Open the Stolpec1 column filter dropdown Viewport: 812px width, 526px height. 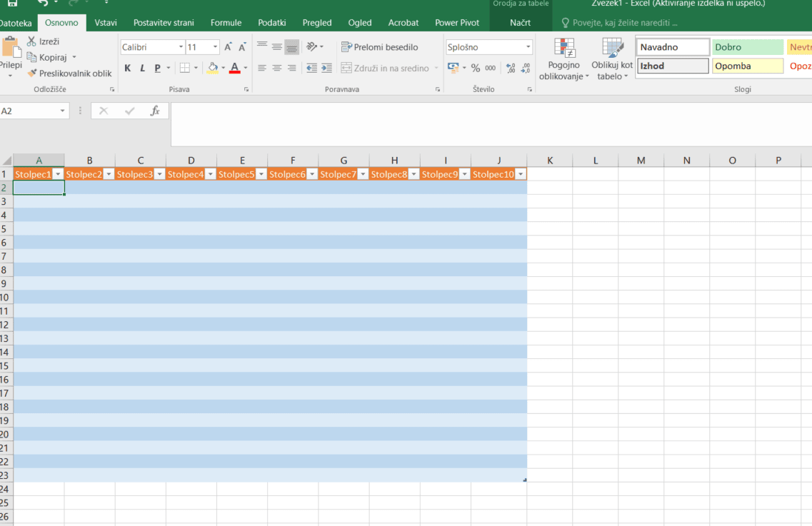pyautogui.click(x=59, y=174)
